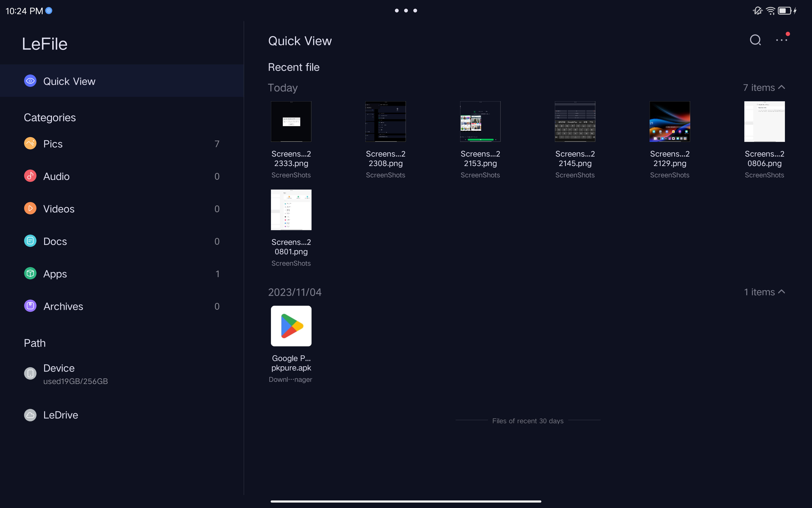Collapse the 2023/11/04 items section
Image resolution: width=812 pixels, height=508 pixels.
(781, 292)
